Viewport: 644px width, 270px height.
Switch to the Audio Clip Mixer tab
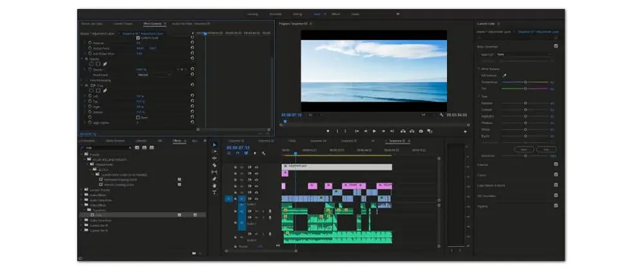point(191,24)
